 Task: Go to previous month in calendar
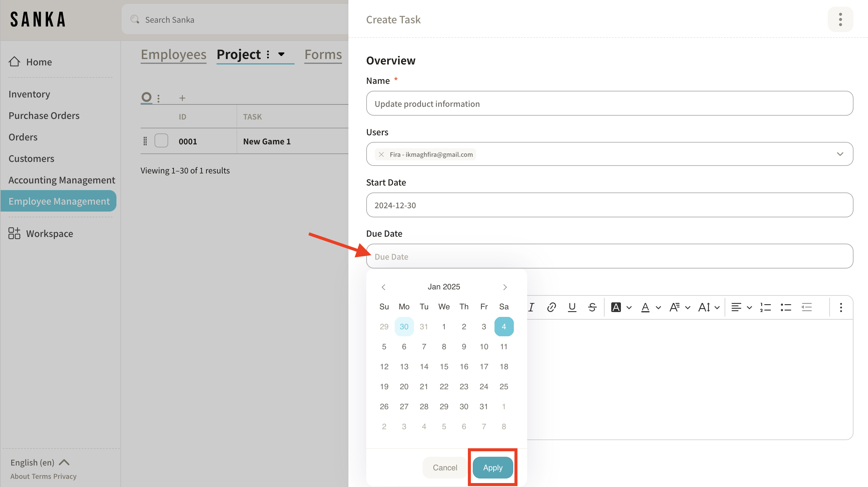pos(383,287)
